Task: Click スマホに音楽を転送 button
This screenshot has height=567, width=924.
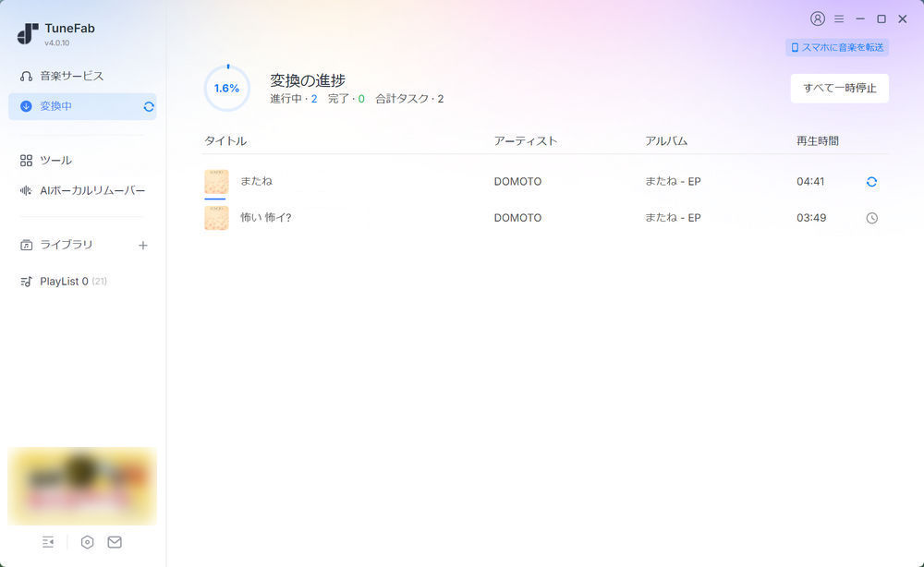Action: point(837,47)
